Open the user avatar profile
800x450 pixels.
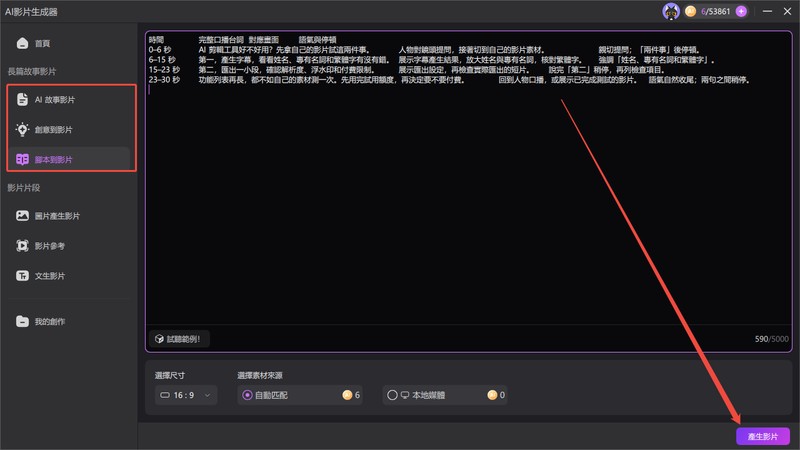pyautogui.click(x=671, y=11)
